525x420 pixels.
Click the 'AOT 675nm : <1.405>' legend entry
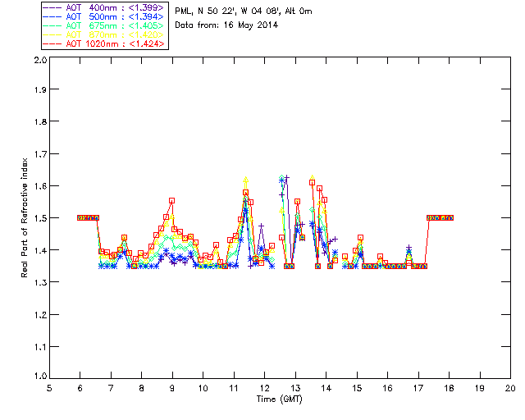point(104,25)
